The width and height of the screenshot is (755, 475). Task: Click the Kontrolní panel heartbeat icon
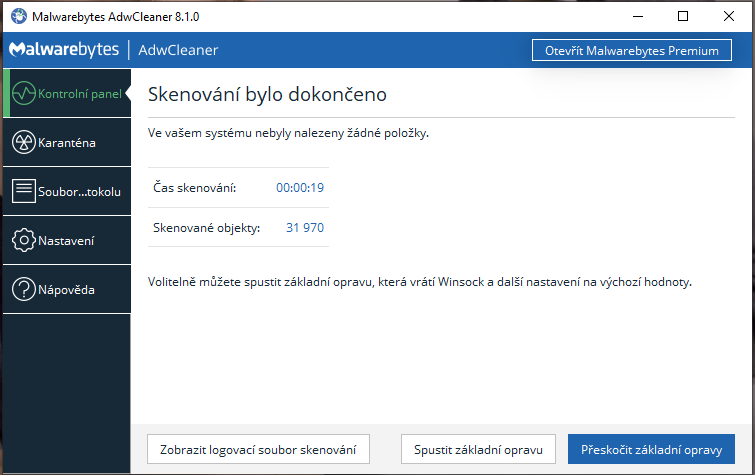click(x=23, y=94)
